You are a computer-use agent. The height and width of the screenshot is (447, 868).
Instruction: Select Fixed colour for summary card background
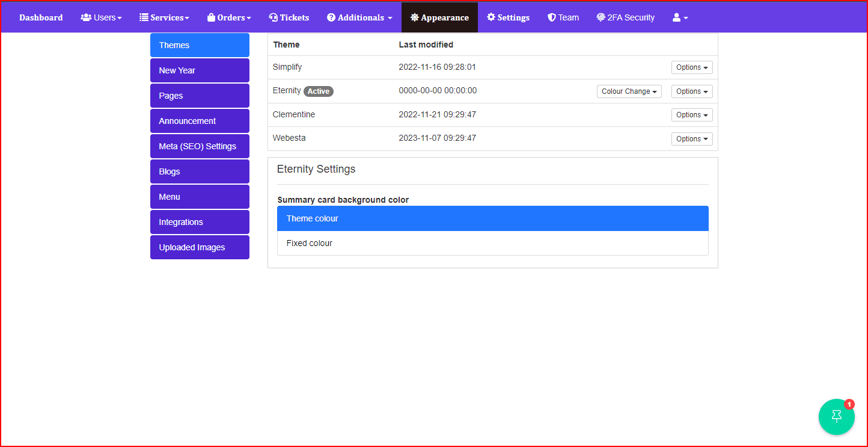pos(309,243)
